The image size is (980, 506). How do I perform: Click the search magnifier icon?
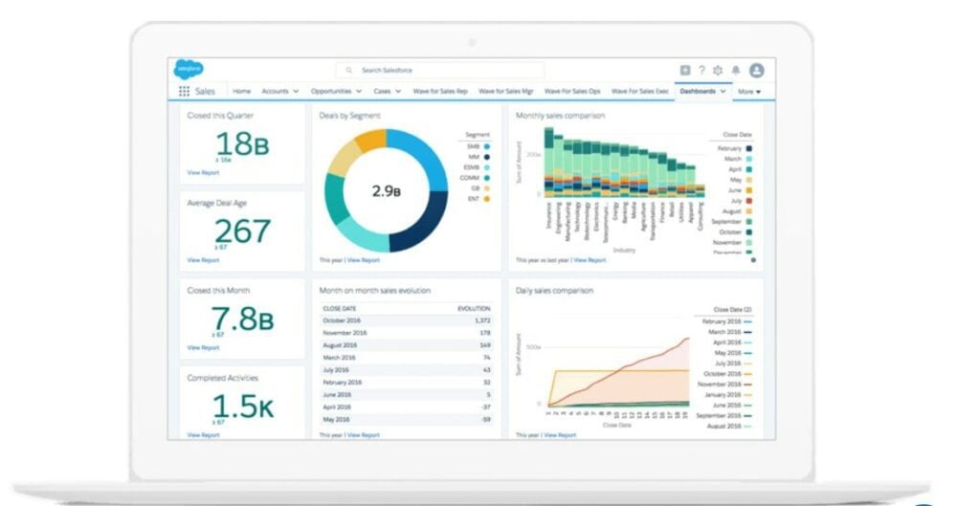click(x=349, y=71)
